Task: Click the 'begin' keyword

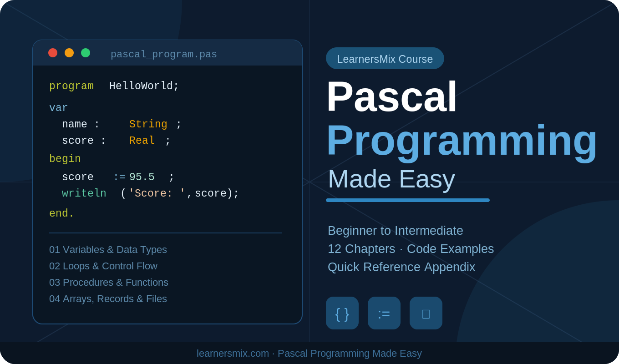Action: [65, 159]
